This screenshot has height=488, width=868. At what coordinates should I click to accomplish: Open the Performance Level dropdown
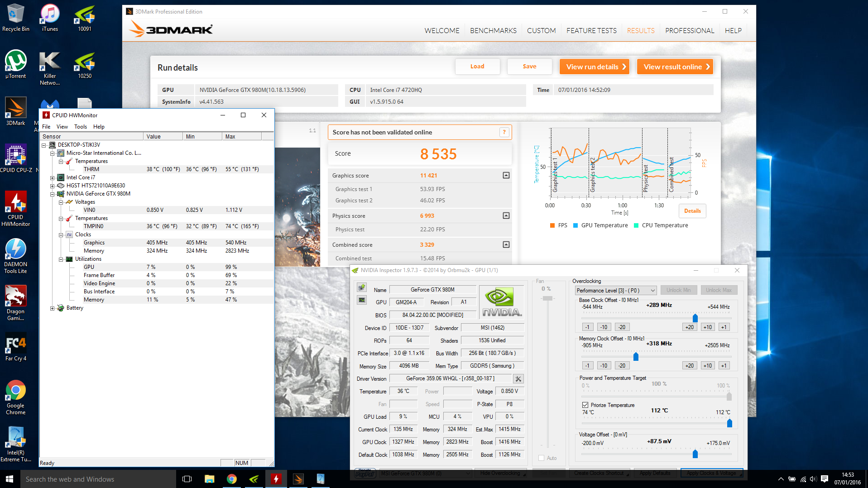click(616, 290)
